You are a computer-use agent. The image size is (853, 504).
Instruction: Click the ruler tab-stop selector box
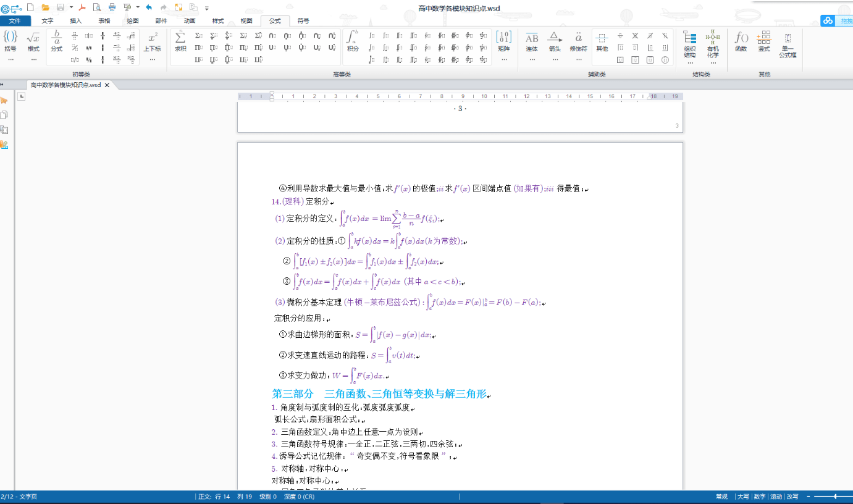tap(22, 96)
